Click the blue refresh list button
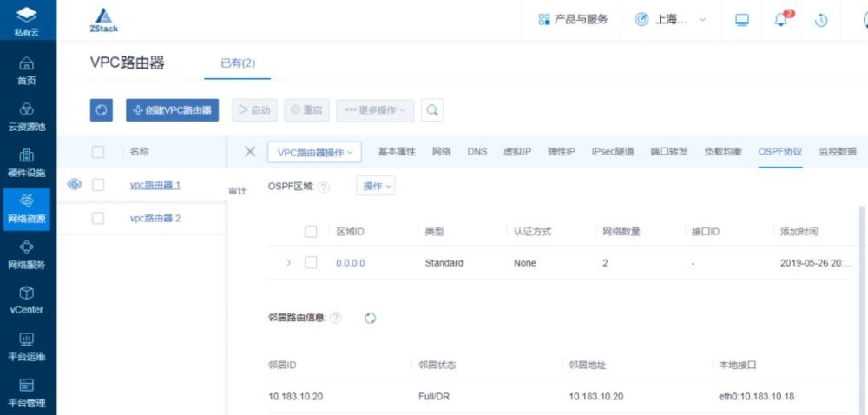The image size is (868, 415). [102, 110]
